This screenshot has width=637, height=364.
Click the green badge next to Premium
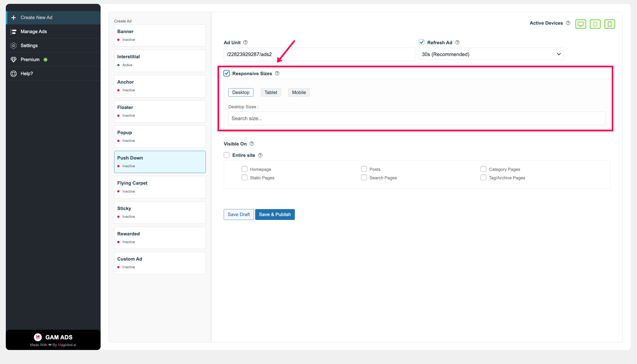click(45, 59)
